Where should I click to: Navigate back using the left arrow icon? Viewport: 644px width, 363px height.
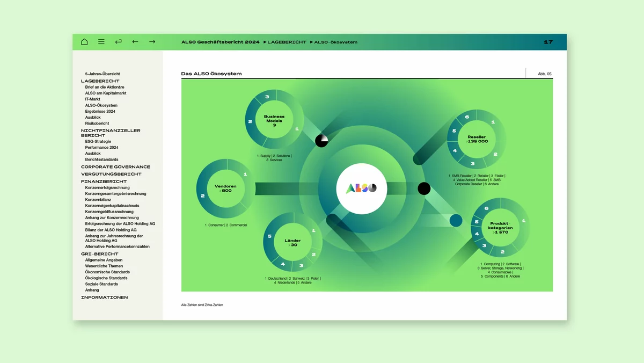point(135,41)
